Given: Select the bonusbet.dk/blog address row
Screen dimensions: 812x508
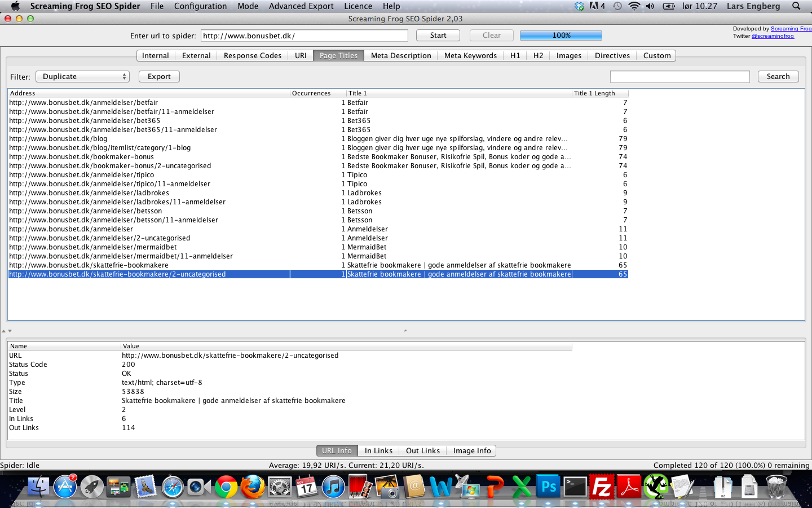Looking at the screenshot, I should click(318, 139).
